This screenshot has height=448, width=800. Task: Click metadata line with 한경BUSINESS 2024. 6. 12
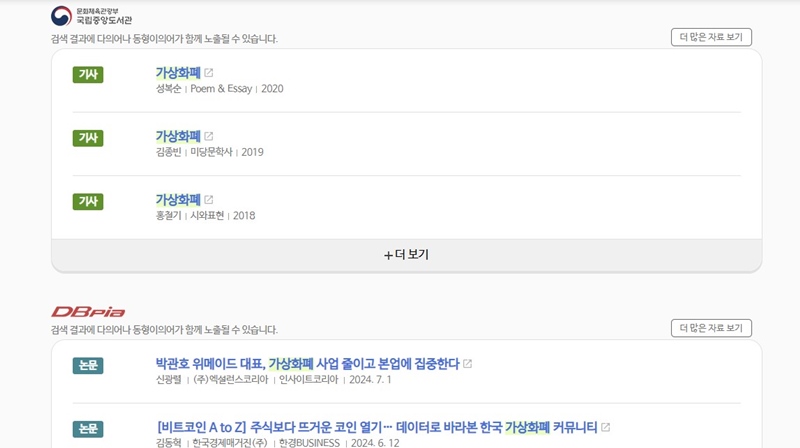pyautogui.click(x=278, y=442)
